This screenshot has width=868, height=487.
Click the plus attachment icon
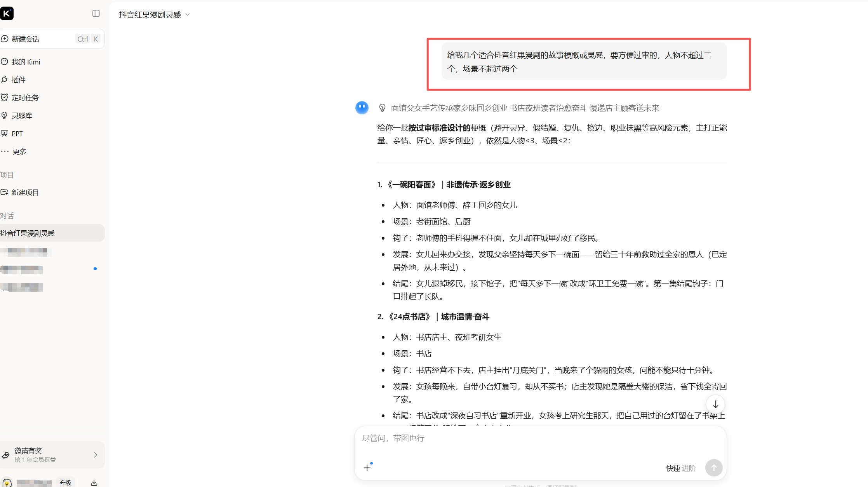point(367,468)
